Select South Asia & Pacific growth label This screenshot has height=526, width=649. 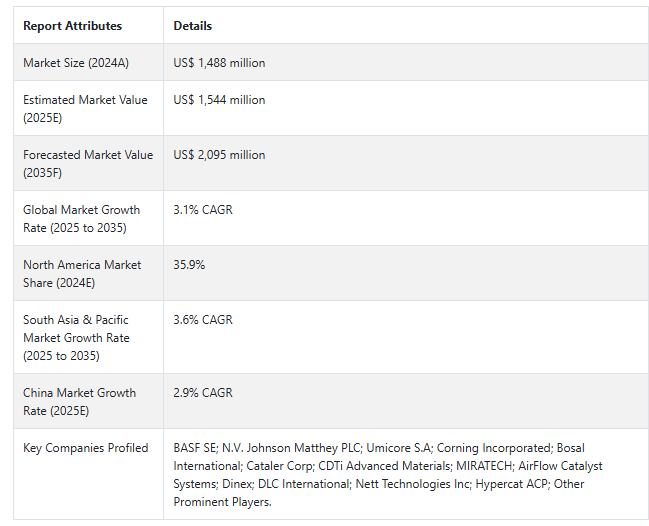(x=76, y=338)
